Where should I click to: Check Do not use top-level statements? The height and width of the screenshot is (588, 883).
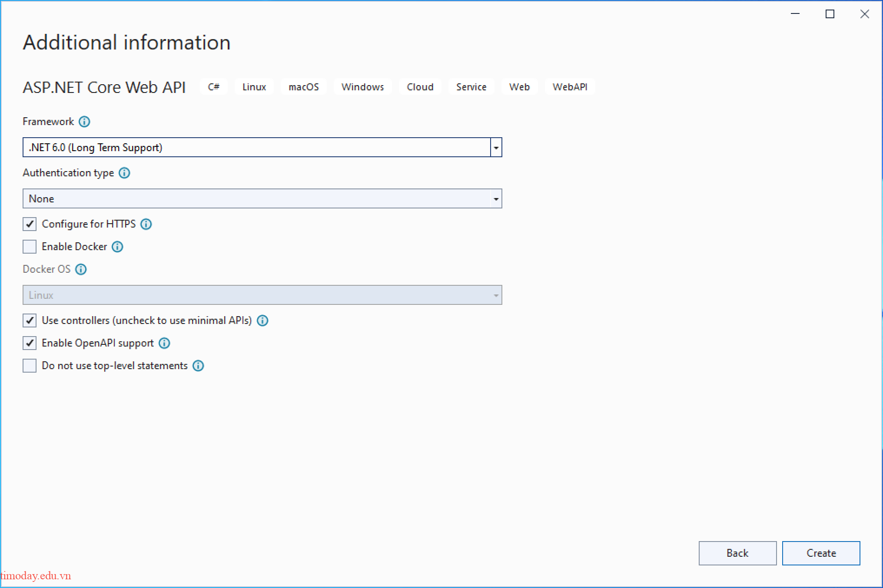(29, 366)
